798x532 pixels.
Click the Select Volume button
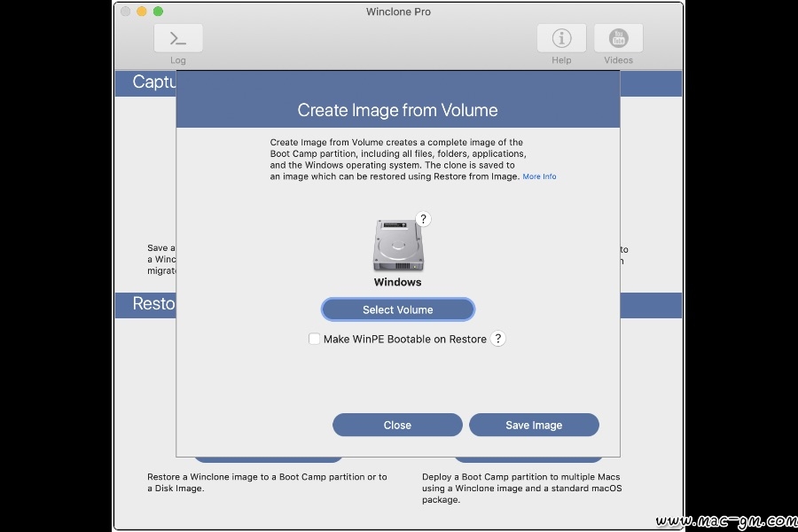[x=398, y=309]
